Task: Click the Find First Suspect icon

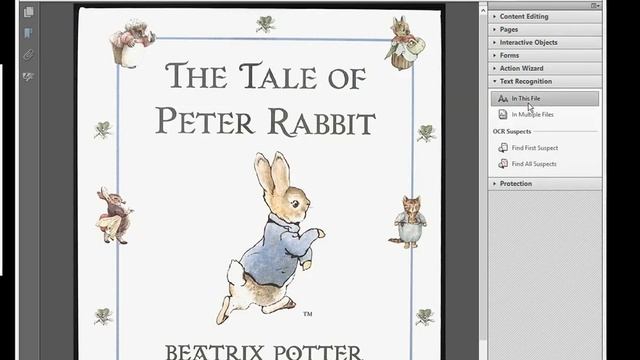Action: (503, 148)
